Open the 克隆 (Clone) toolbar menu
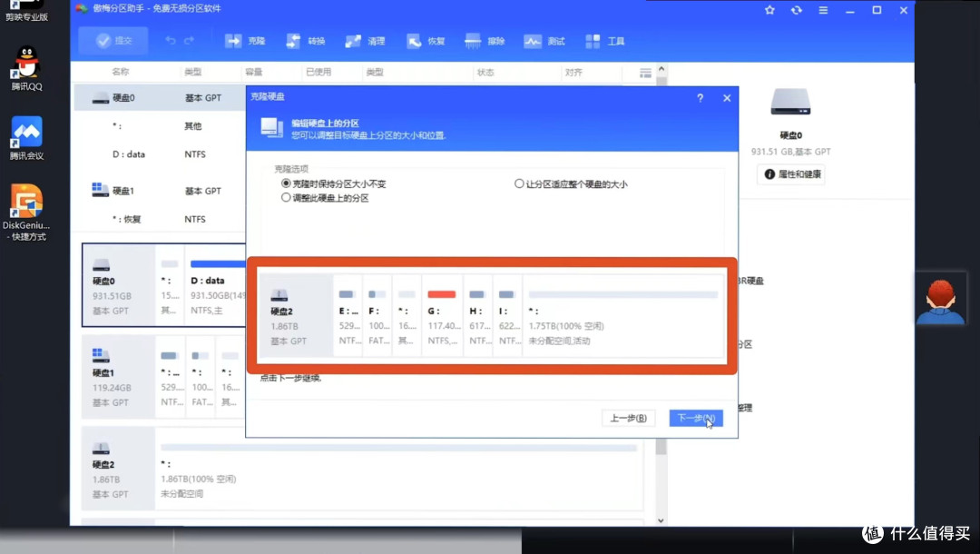The image size is (980, 554). (245, 41)
